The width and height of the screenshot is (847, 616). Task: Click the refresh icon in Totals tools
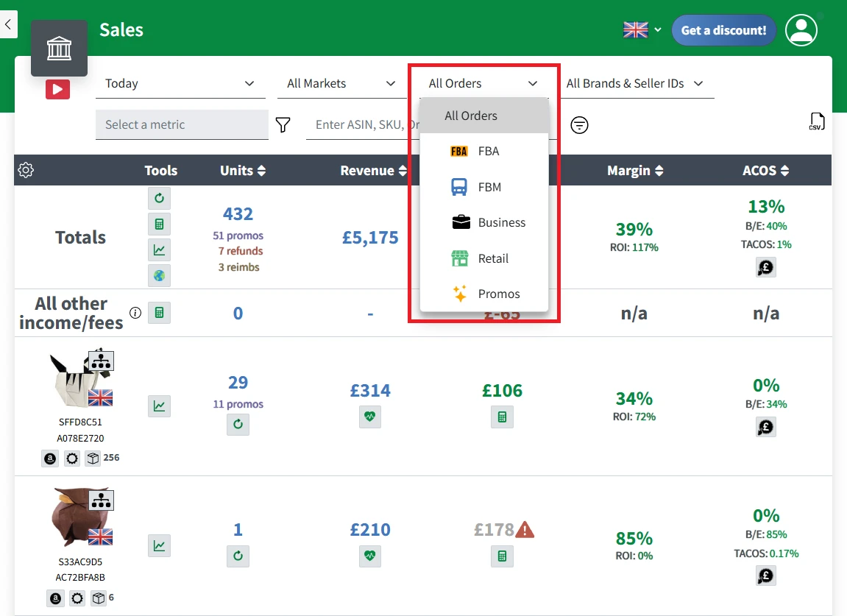point(160,198)
